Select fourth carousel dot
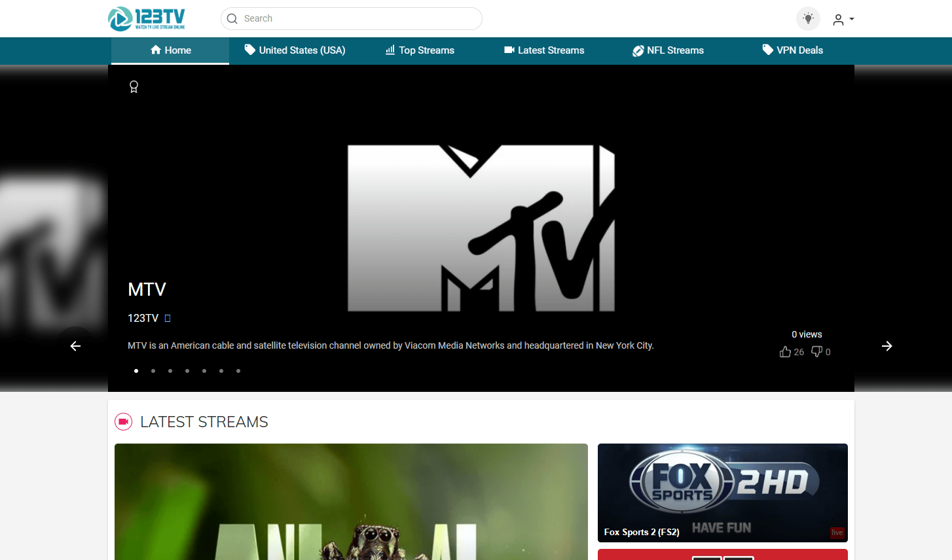 187,371
